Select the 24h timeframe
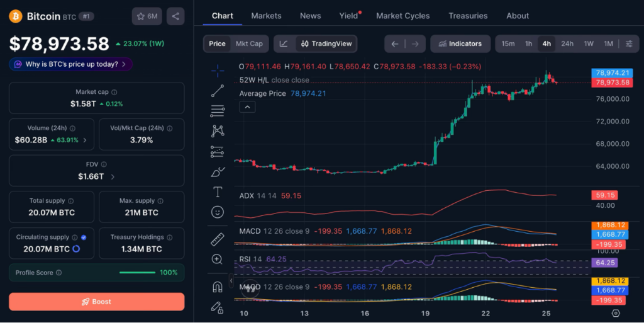 567,43
